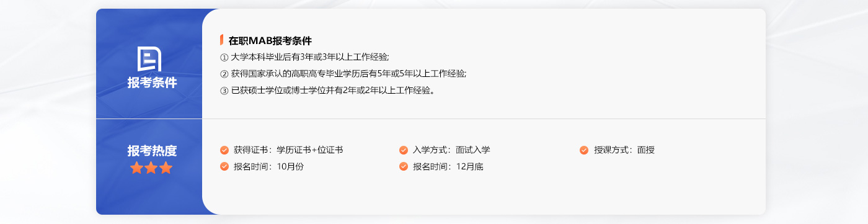Click the third orange star rating icon
Screen dimensions: 868x224
pos(166,168)
